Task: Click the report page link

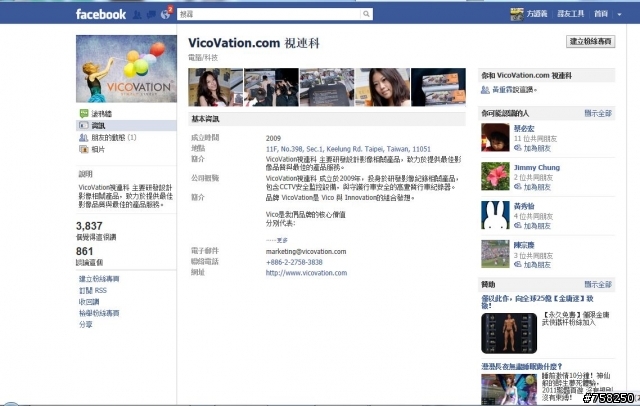Action: [x=99, y=313]
